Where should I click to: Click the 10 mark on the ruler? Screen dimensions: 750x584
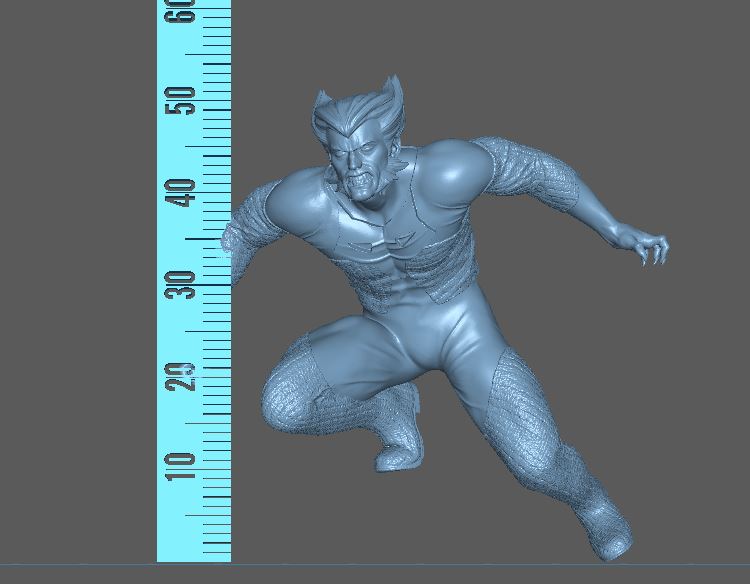click(182, 466)
